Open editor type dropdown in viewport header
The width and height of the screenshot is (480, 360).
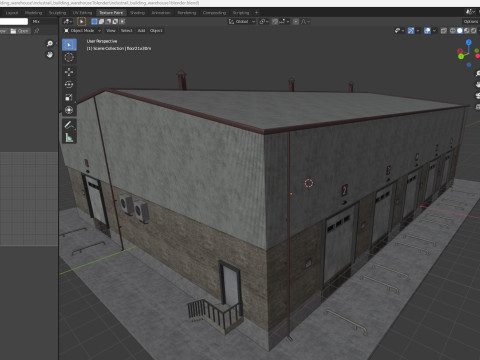click(68, 22)
